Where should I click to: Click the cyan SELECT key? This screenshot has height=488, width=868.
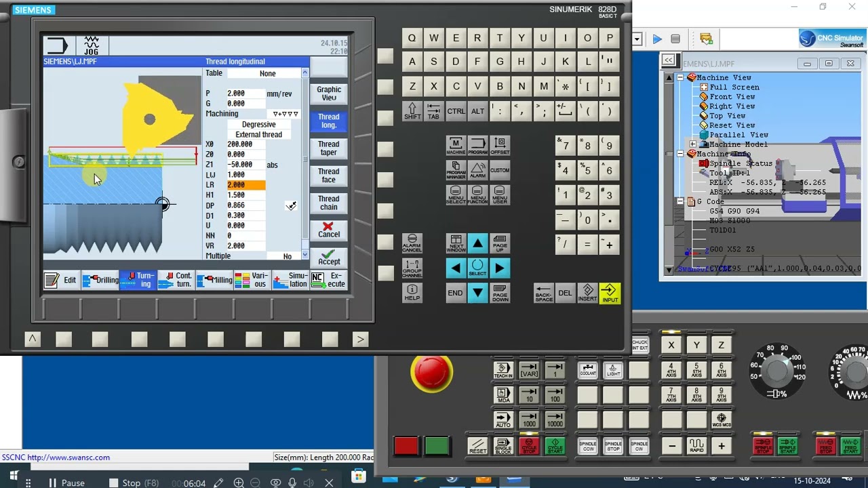tap(477, 268)
